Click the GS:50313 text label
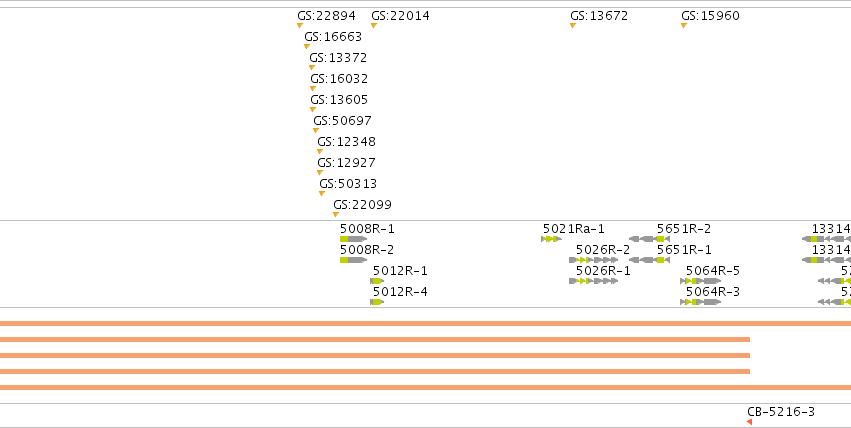Viewport: 851px width, 428px height. tap(348, 184)
